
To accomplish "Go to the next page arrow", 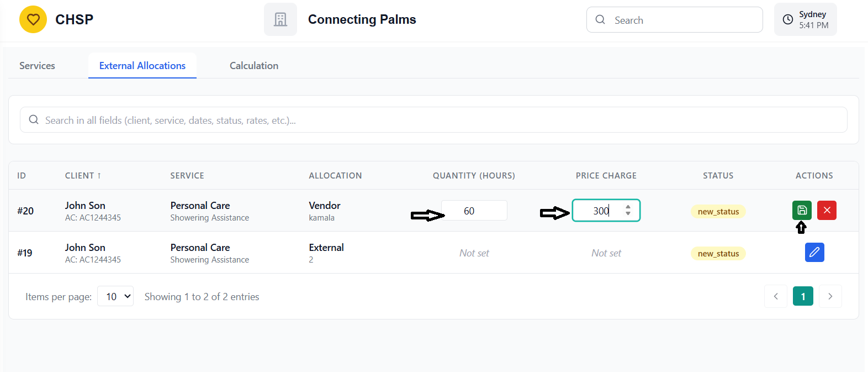I will [830, 297].
